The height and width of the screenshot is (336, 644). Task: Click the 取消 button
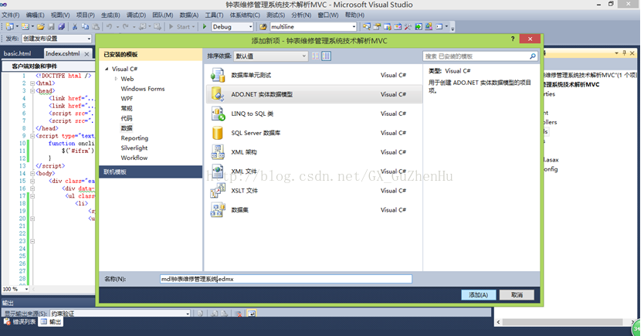tap(517, 295)
